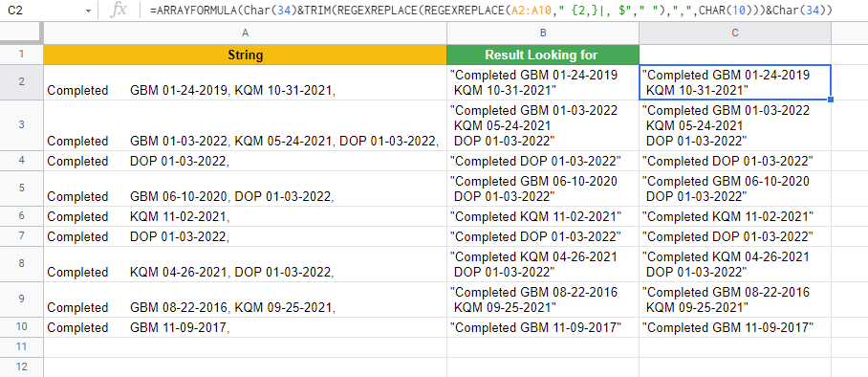The height and width of the screenshot is (377, 868).
Task: Select cell A3 with KQM 05-24-2021
Action: point(246,125)
